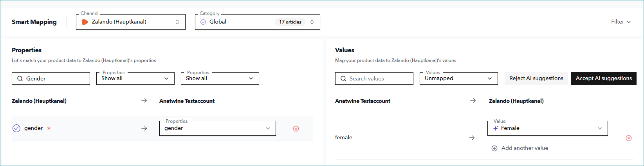Open the Values Unmapped dropdown
644x166 pixels.
[459, 78]
